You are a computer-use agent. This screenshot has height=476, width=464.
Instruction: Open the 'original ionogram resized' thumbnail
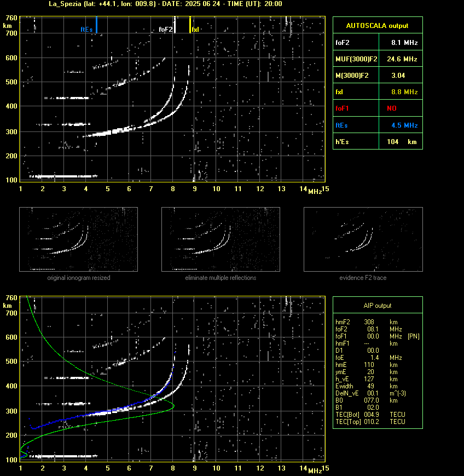79,239
